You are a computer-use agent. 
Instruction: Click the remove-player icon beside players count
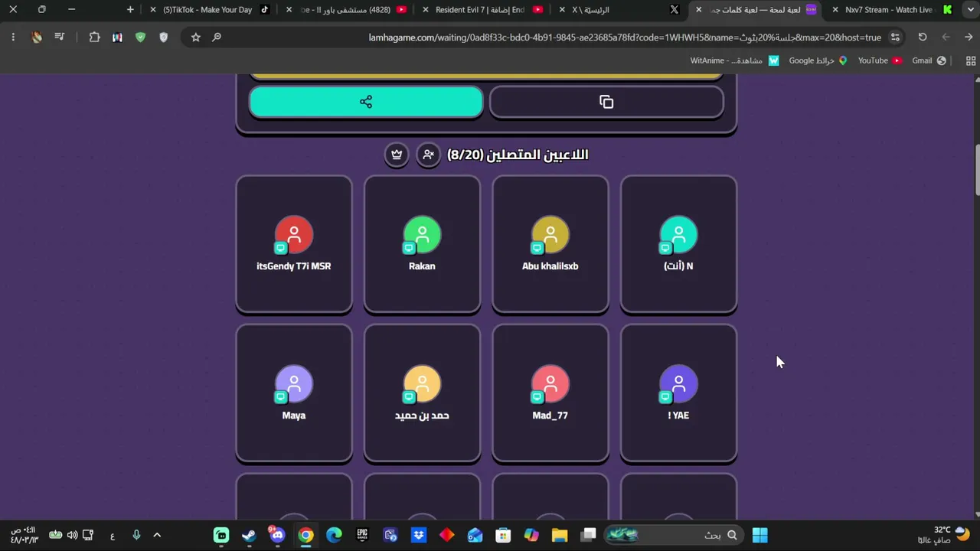coord(429,155)
